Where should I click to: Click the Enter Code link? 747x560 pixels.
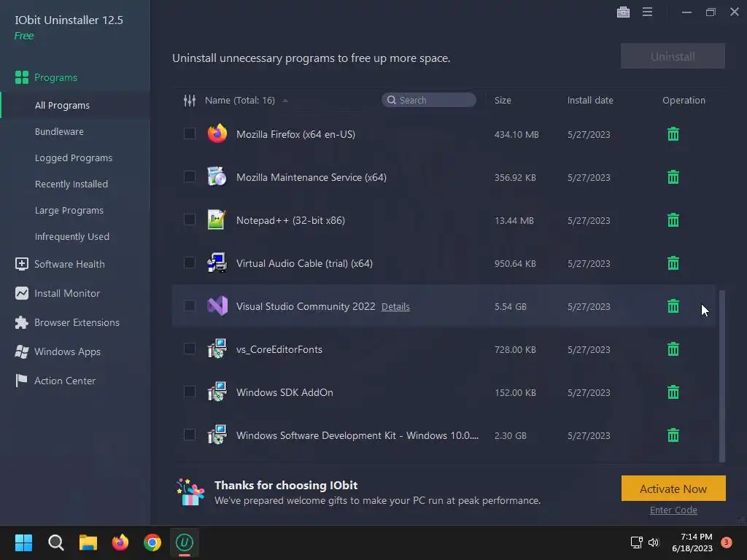[x=673, y=510]
